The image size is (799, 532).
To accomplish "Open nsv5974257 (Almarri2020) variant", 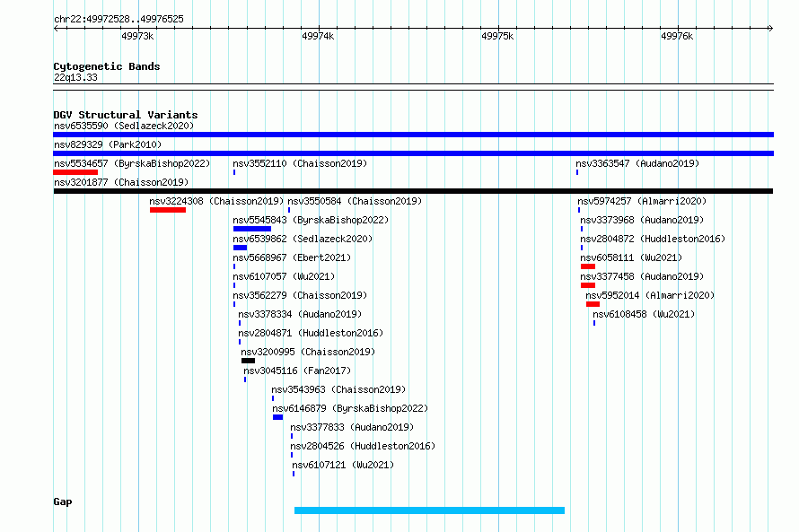I will (x=642, y=201).
